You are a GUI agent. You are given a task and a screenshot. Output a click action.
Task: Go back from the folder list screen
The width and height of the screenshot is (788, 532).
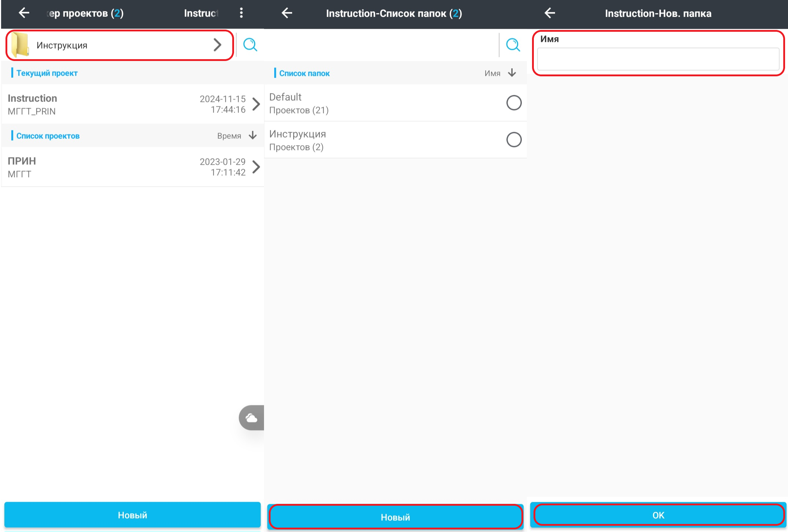[x=287, y=13]
